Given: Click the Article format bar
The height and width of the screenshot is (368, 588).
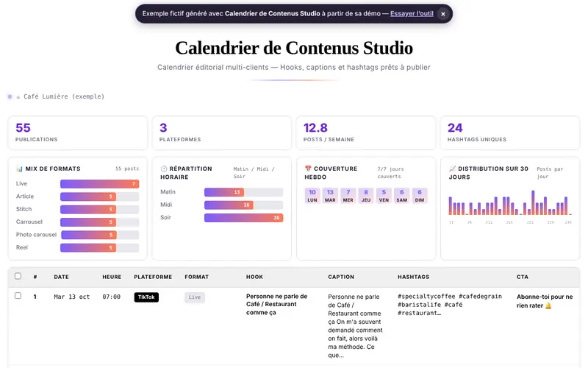Looking at the screenshot, I should click(x=88, y=197).
